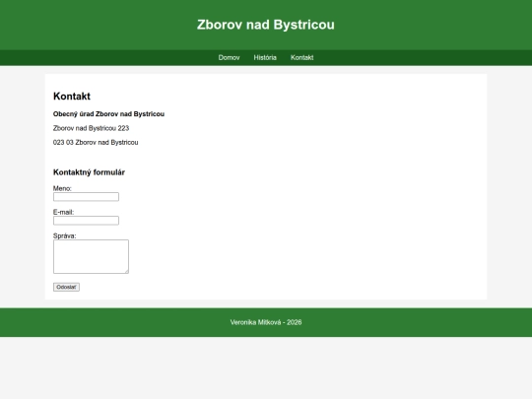Go to the História page
The width and height of the screenshot is (532, 399).
click(265, 58)
